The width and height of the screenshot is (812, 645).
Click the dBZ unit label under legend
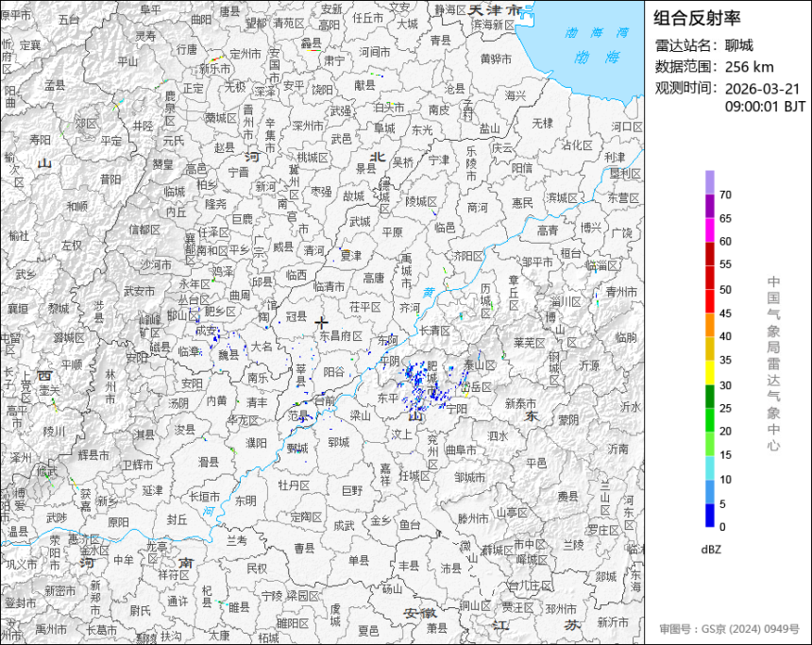[711, 550]
